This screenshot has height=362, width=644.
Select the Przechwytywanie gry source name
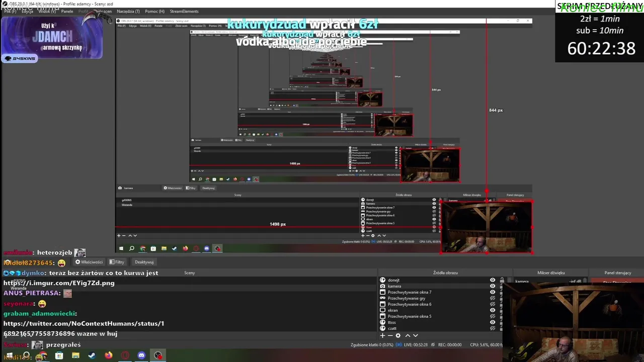(x=407, y=298)
